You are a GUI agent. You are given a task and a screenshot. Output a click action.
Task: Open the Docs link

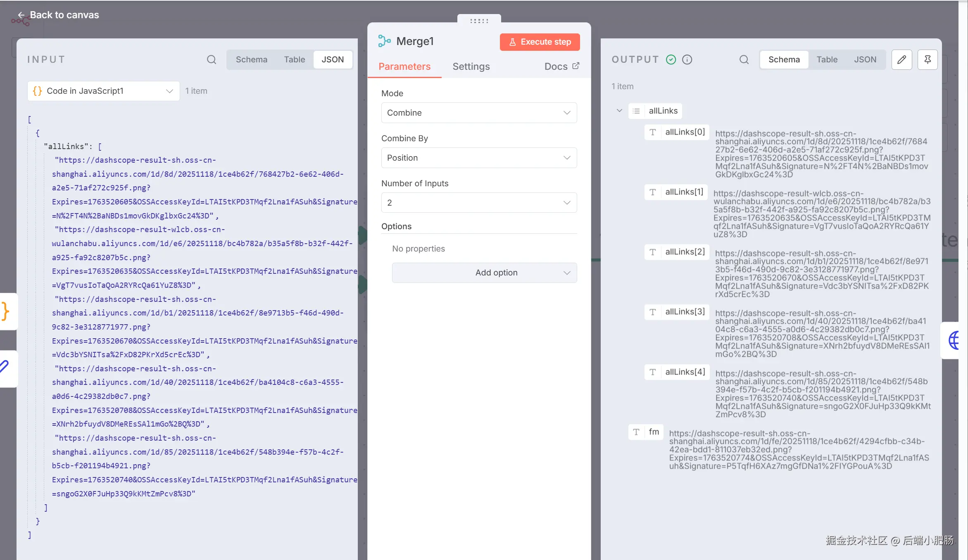coord(561,66)
